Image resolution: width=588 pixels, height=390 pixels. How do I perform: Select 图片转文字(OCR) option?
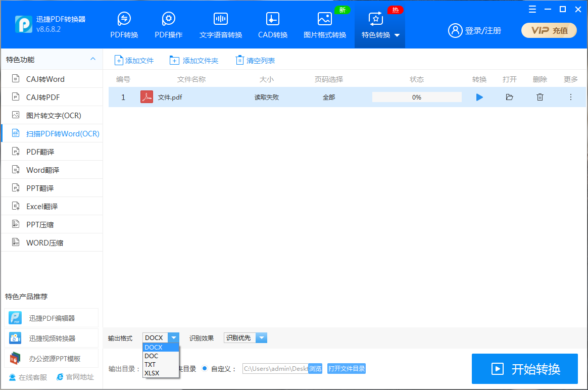(52, 115)
